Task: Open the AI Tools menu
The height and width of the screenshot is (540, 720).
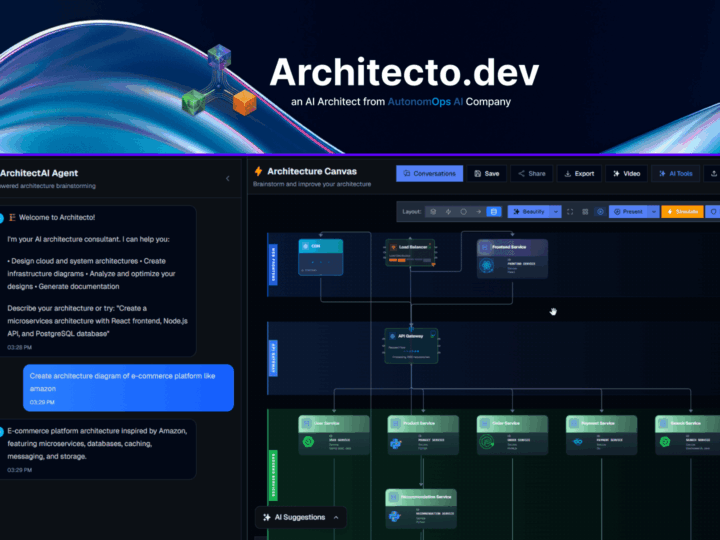Action: pyautogui.click(x=675, y=174)
